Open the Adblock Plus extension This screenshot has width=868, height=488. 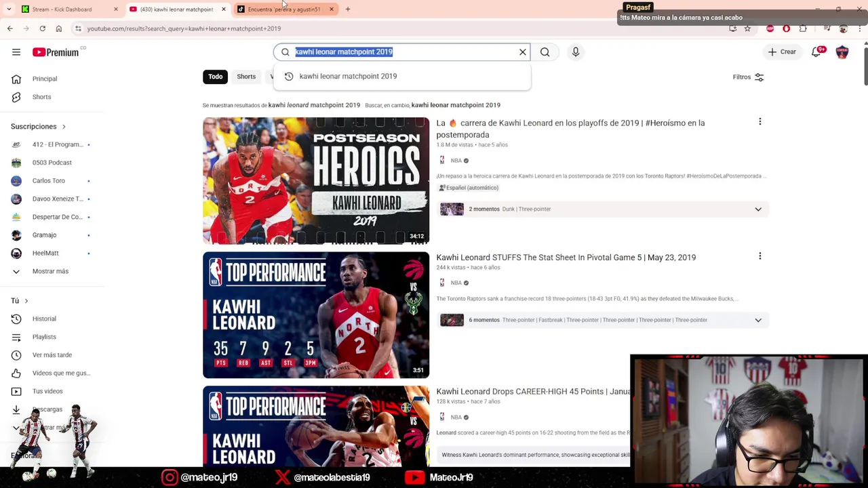click(770, 28)
